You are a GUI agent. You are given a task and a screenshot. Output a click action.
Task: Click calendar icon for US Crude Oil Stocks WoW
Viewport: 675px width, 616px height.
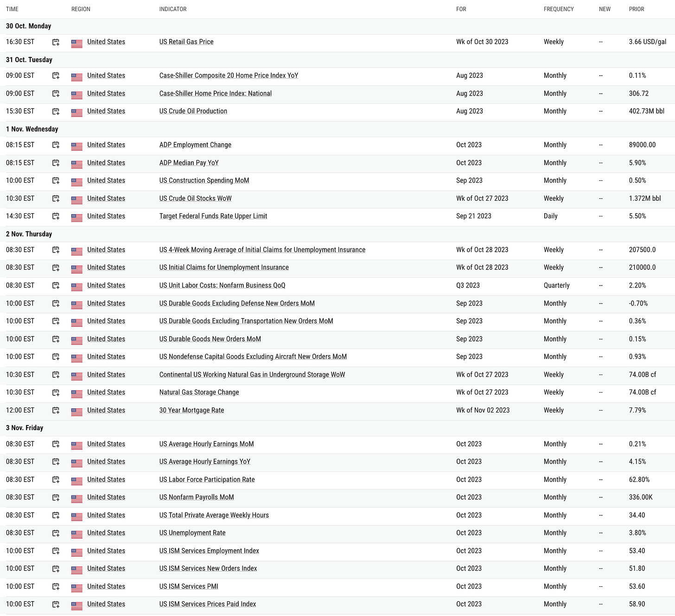pos(56,198)
